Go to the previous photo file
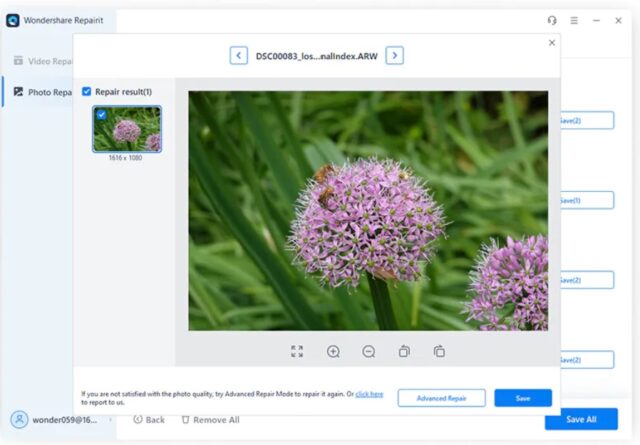640x445 pixels. [238, 55]
